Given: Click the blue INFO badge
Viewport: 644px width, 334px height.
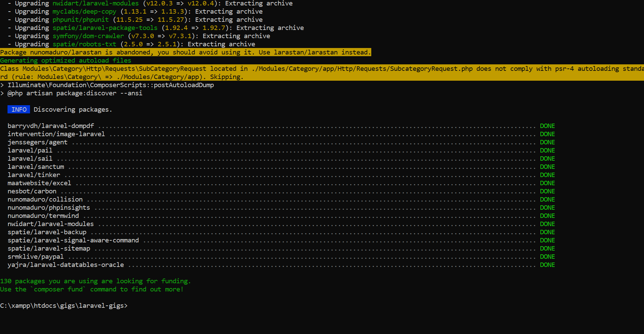Looking at the screenshot, I should click(x=18, y=109).
